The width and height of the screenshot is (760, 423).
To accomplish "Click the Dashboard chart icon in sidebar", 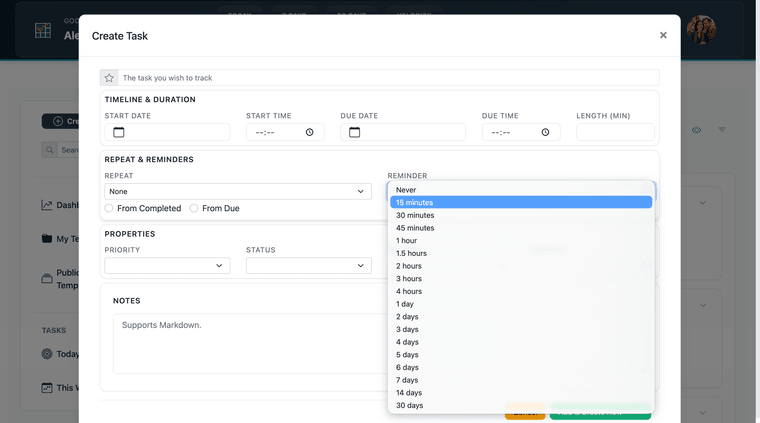I will pyautogui.click(x=47, y=205).
